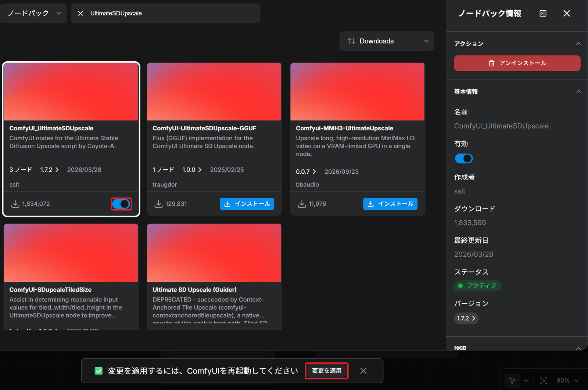Click the fit-view icon near 90%
Viewport: 588px width, 390px height.
coord(544,380)
